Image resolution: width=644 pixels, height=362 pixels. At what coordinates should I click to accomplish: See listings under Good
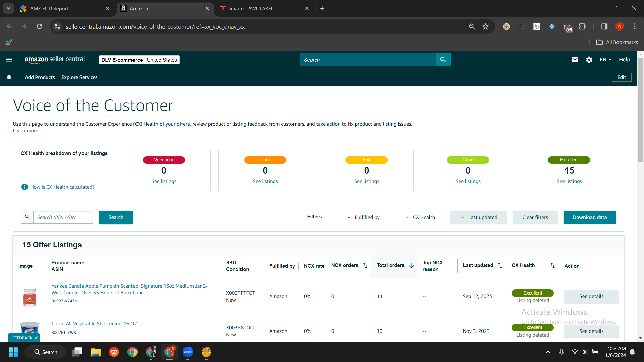(468, 181)
